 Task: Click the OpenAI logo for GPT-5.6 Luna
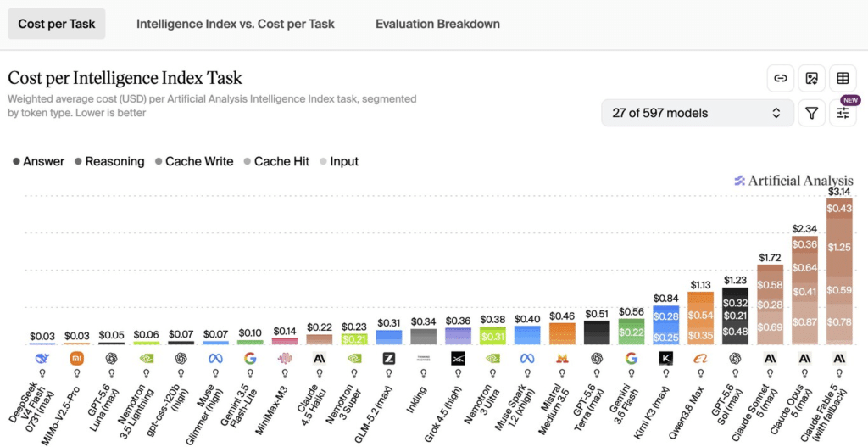pyautogui.click(x=111, y=359)
